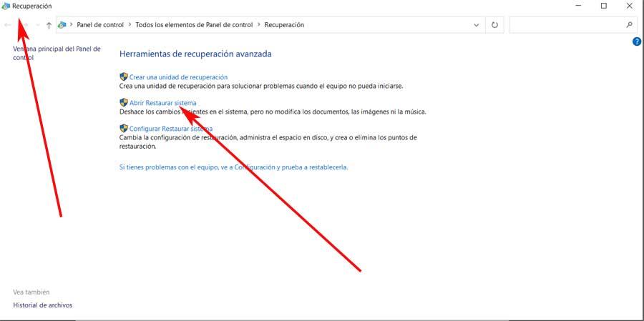Expand chevron after Todos los elementos breadcrumb
The width and height of the screenshot is (644, 321).
click(x=258, y=25)
